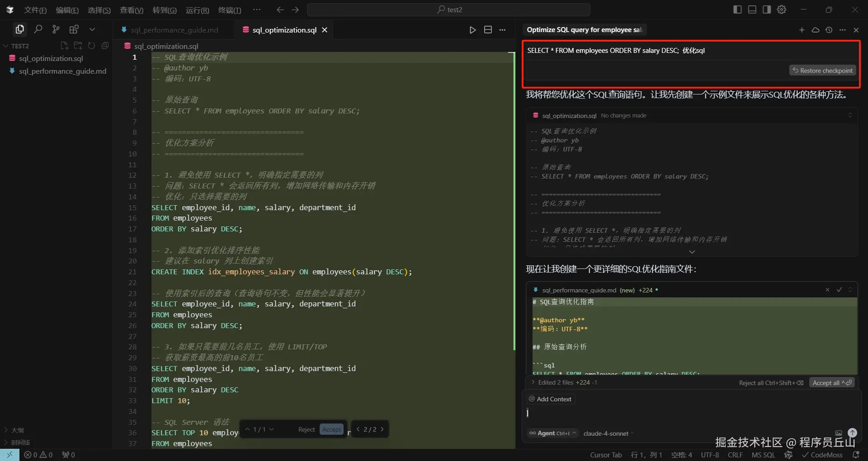Screen dimensions: 868x461
Task: Refresh the Explorer file list
Action: (x=91, y=45)
